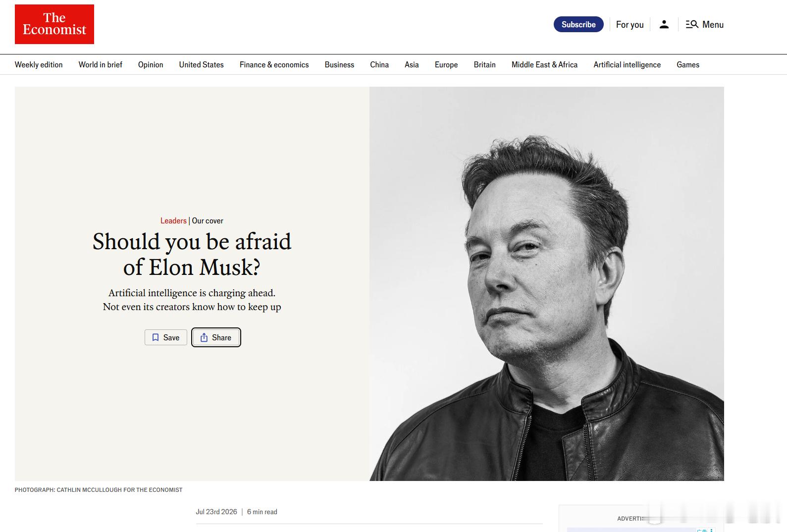This screenshot has width=787, height=532.
Task: Click the Subscribe button
Action: pyautogui.click(x=578, y=24)
